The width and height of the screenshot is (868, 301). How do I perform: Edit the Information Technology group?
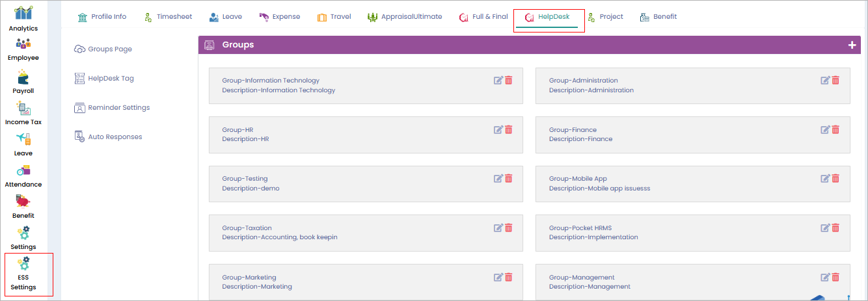pyautogui.click(x=498, y=80)
